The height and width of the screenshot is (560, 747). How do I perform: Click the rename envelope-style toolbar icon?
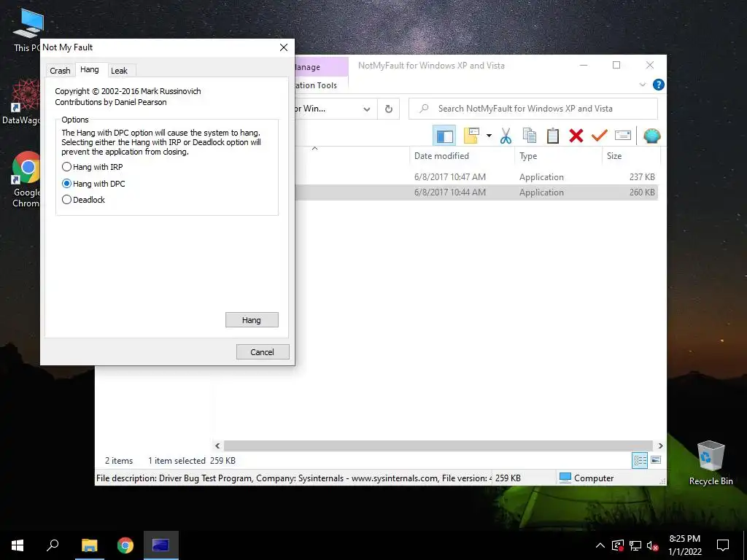coord(623,136)
